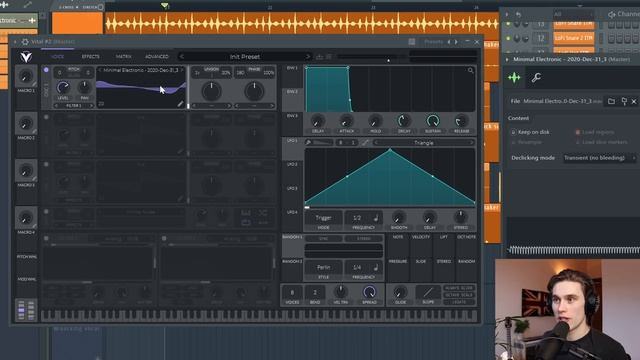
Task: Open the preset browser menu icon
Action: (329, 57)
